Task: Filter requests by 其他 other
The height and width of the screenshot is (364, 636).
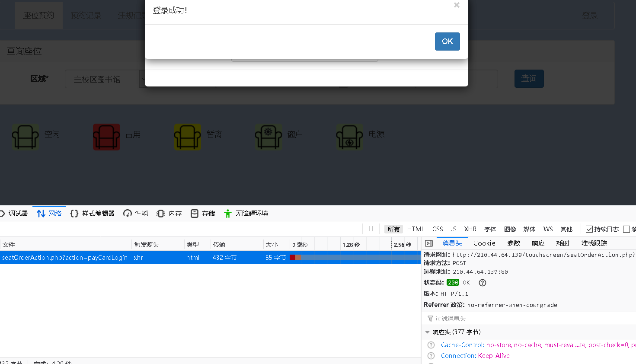Action: 566,229
